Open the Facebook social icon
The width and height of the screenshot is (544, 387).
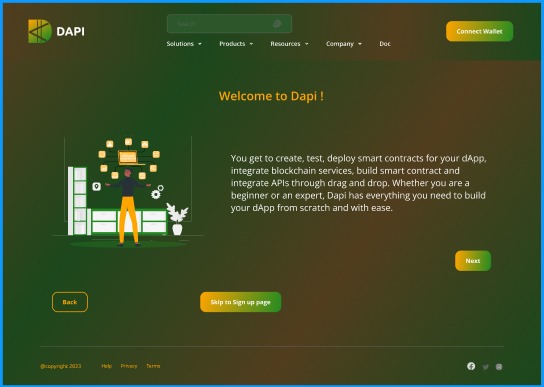pyautogui.click(x=471, y=366)
